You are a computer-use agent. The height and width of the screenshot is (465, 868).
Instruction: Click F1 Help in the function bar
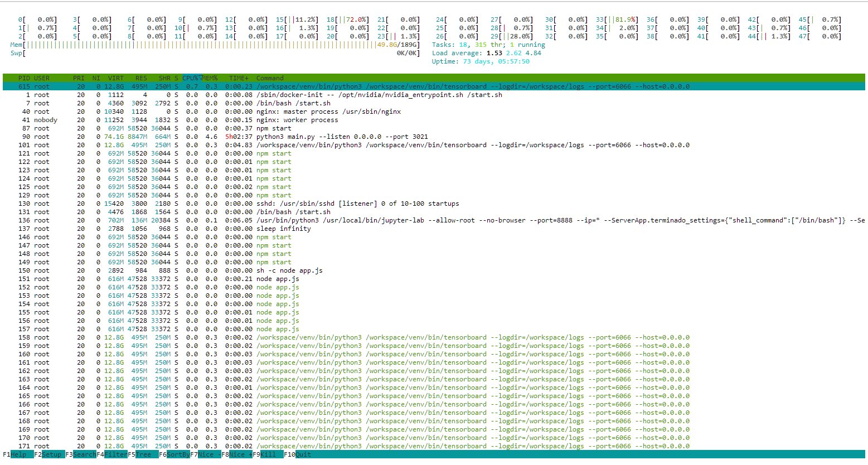18,454
